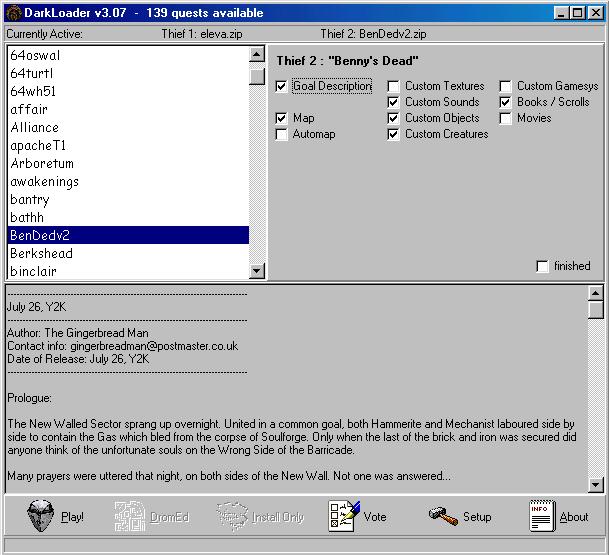Screen dimensions: 609x555
Task: Open the About info notepad icon
Action: (542, 516)
